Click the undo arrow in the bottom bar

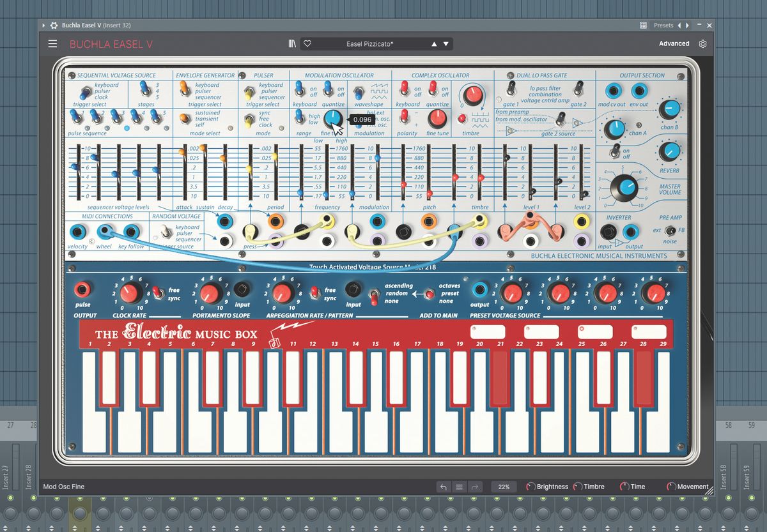[444, 486]
